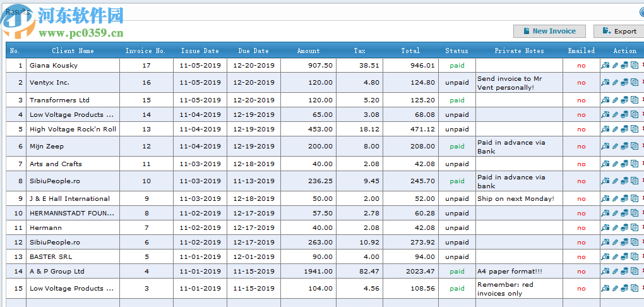644x307 pixels.
Task: Click the copy icon for A & P Group Ltd
Action: pyautogui.click(x=635, y=272)
